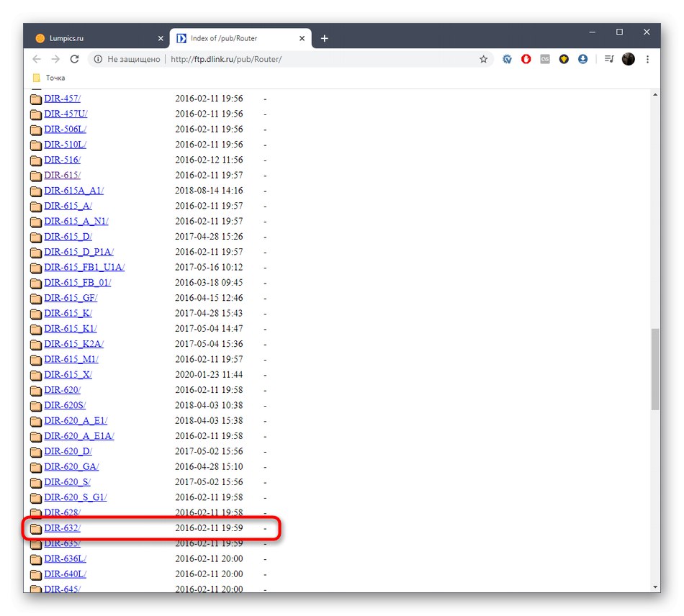Open the blue gear extension icon

click(x=507, y=59)
